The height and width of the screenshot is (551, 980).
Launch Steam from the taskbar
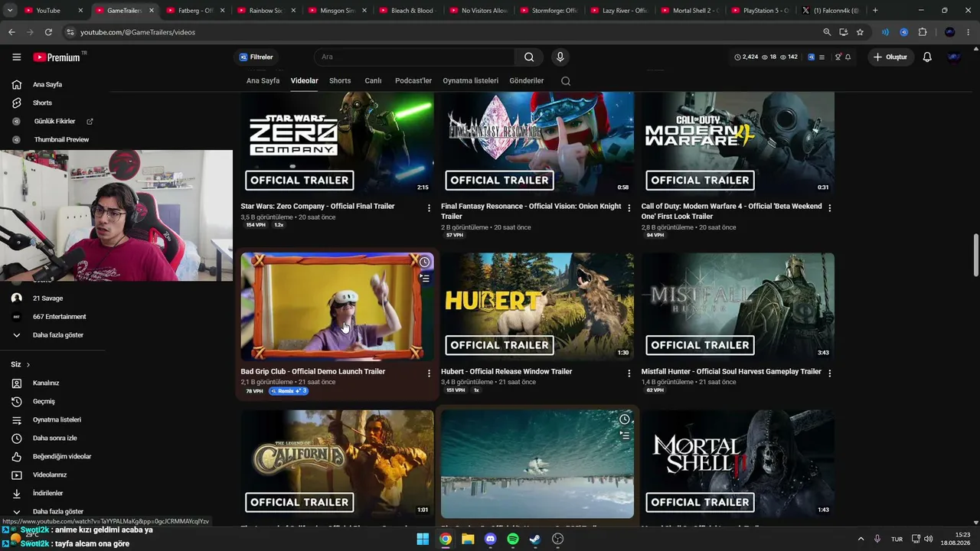pyautogui.click(x=535, y=539)
